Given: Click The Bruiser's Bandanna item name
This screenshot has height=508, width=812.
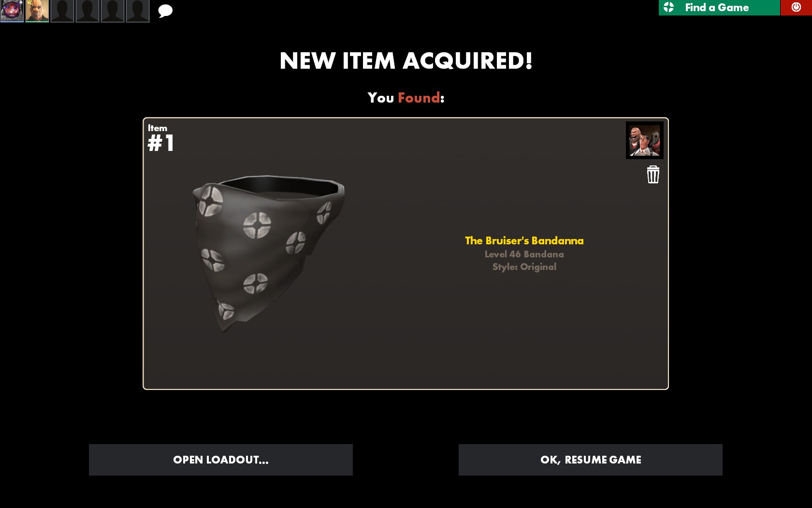Looking at the screenshot, I should pos(524,240).
